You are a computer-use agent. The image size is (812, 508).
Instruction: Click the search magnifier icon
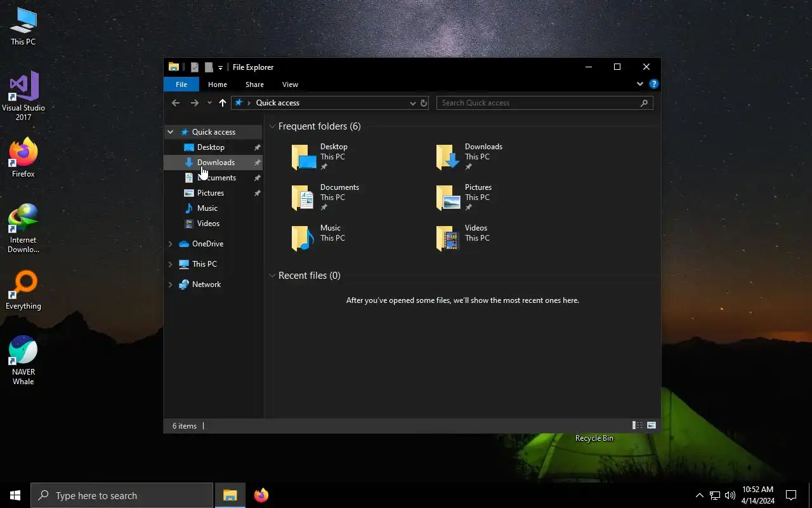644,103
